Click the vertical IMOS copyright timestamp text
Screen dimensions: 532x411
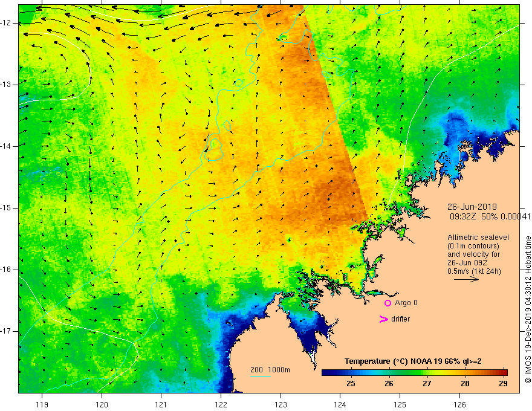[528, 309]
